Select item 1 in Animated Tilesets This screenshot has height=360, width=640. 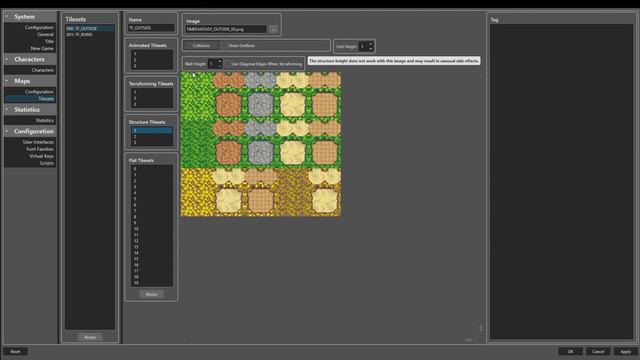click(x=151, y=53)
